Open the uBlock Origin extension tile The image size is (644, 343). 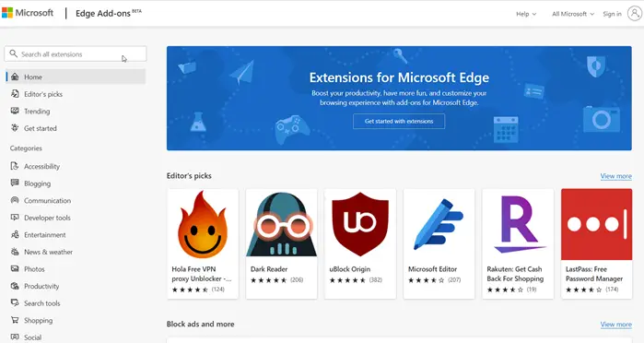(x=360, y=244)
